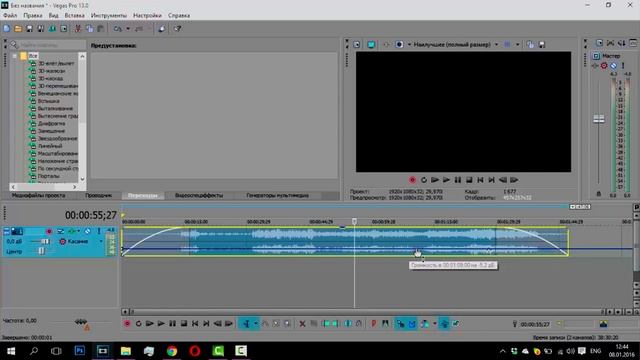Lock the Master fader channels
The image size is (640, 360).
pyautogui.click(x=599, y=194)
